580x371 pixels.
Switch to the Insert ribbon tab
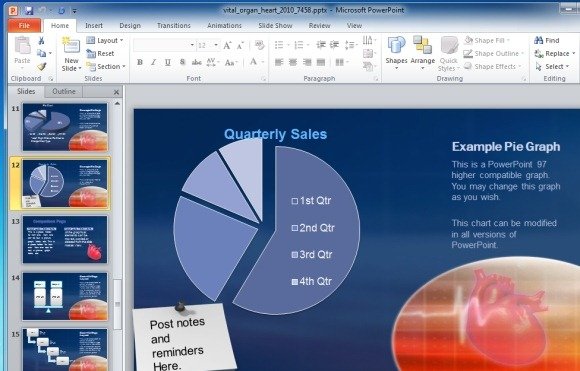coord(94,26)
